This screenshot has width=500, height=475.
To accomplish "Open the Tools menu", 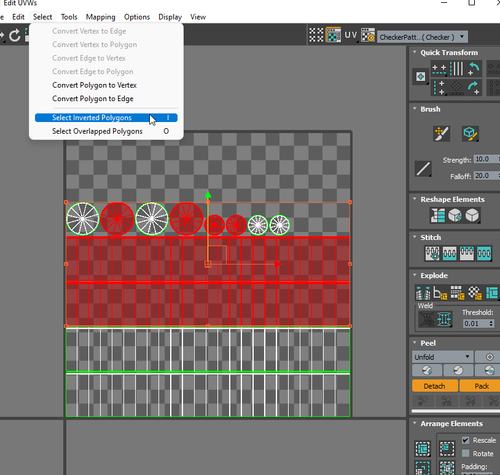I will coord(69,17).
